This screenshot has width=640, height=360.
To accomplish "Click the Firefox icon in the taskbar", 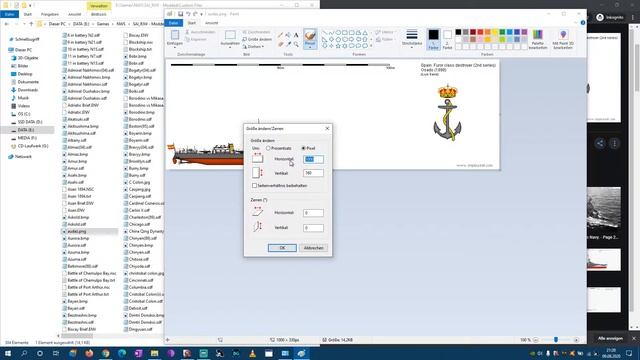I will [89, 353].
